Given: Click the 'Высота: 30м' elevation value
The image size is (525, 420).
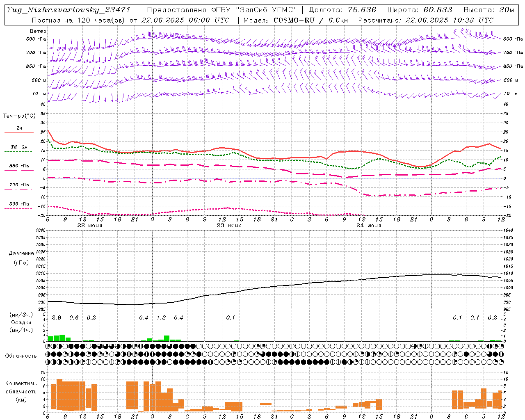Looking at the screenshot, I should (x=488, y=10).
